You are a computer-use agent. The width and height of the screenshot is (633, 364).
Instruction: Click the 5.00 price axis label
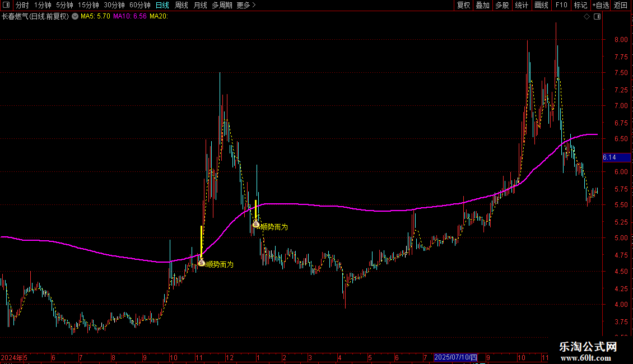coord(621,238)
